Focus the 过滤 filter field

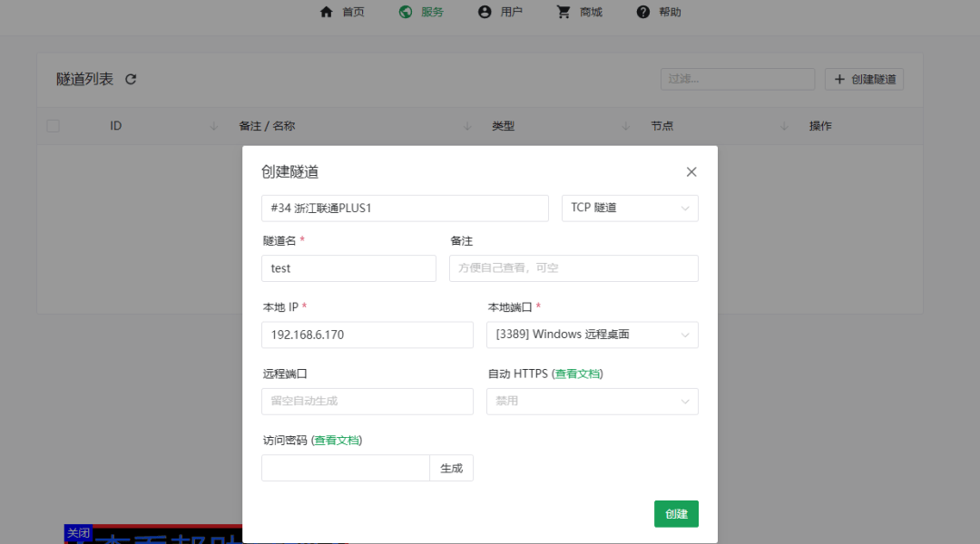pos(738,79)
